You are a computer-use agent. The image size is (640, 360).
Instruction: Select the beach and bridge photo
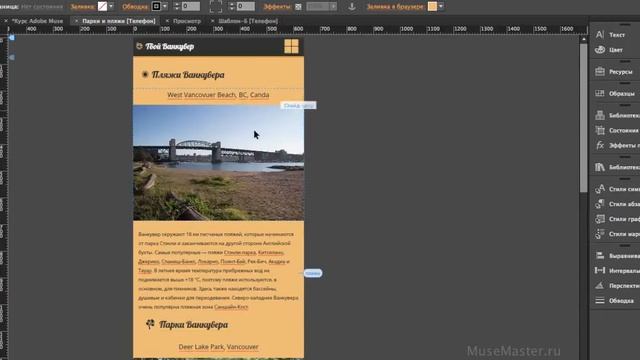[218, 163]
